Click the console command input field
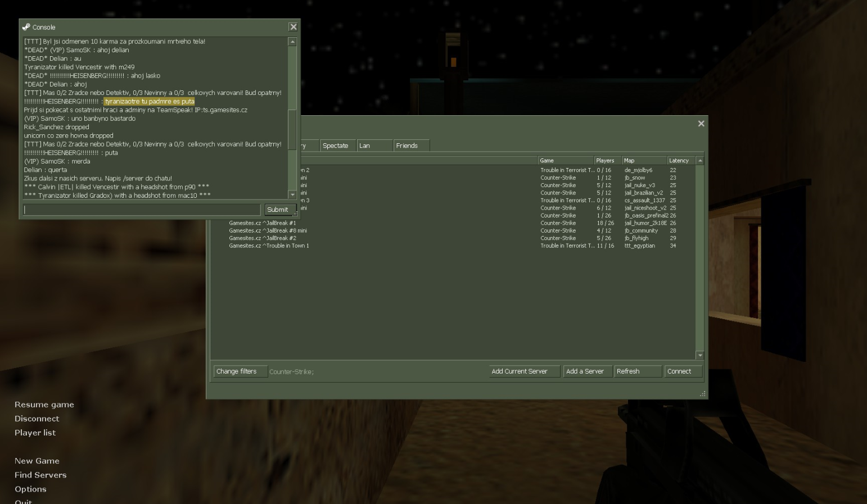 point(142,210)
